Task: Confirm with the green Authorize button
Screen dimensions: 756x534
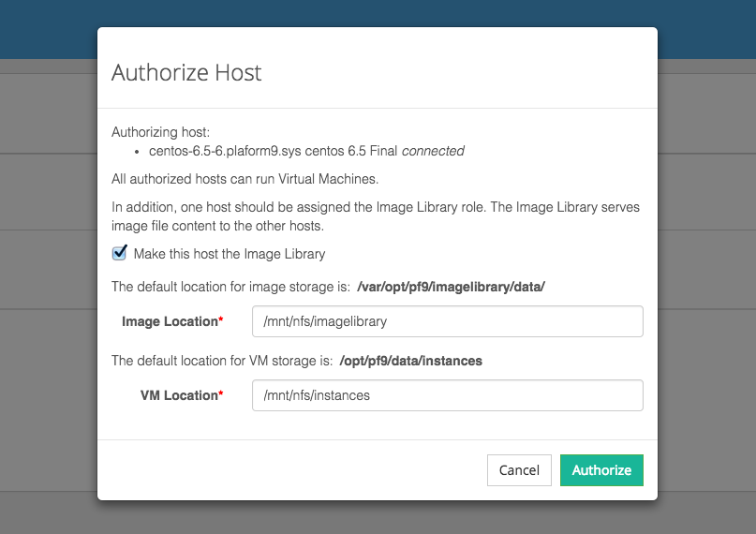Action: pyautogui.click(x=601, y=470)
